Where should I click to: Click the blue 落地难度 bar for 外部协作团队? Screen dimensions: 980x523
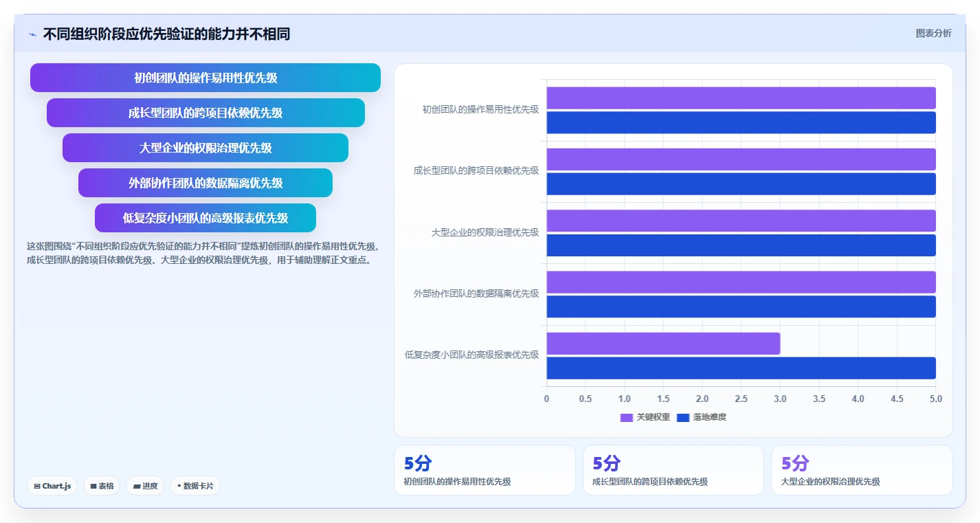(741, 307)
